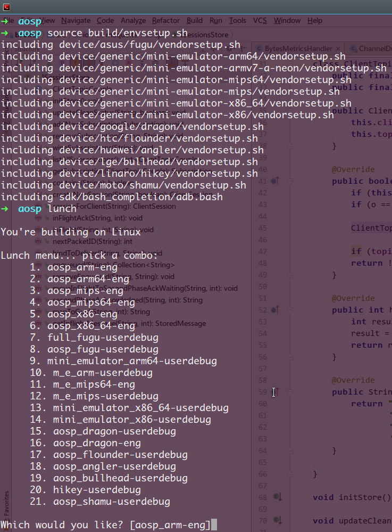392x532 pixels.
Task: Click the terminal window icon in title bar
Action: click(x=6, y=7)
